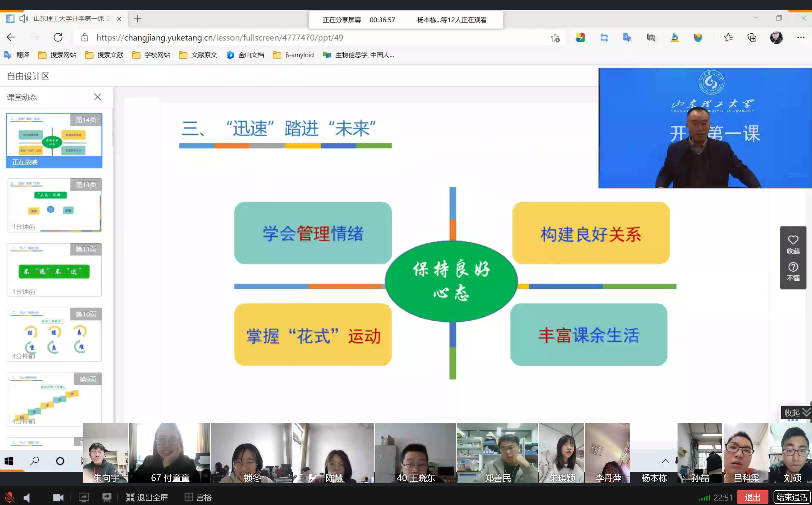Close the 课堂动态 panel

[97, 97]
